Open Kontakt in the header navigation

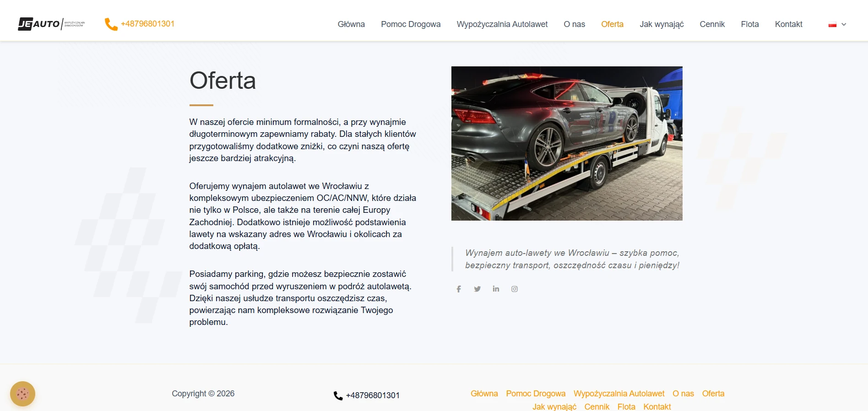(x=788, y=24)
